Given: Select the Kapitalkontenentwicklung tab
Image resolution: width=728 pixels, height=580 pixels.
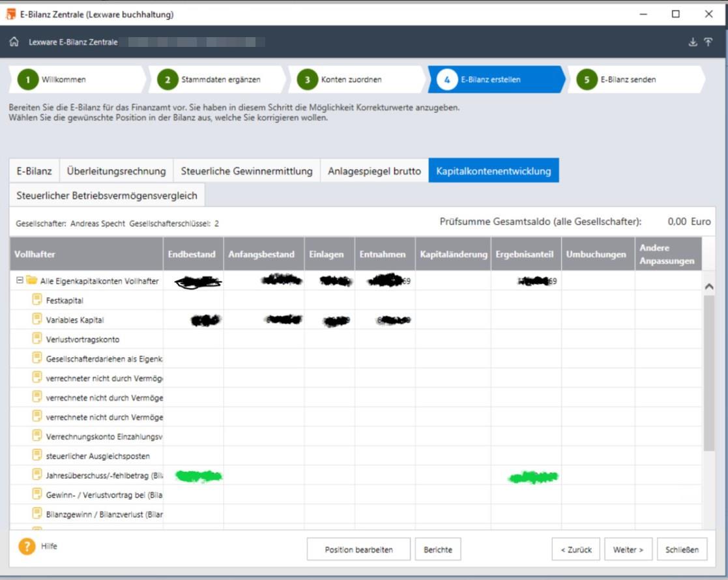Looking at the screenshot, I should [x=493, y=171].
